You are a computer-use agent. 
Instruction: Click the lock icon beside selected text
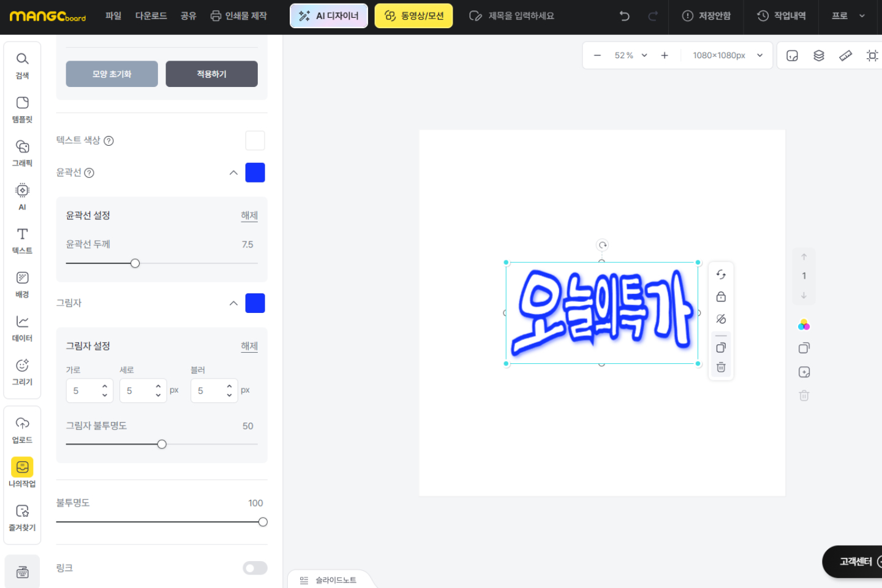[x=721, y=297]
